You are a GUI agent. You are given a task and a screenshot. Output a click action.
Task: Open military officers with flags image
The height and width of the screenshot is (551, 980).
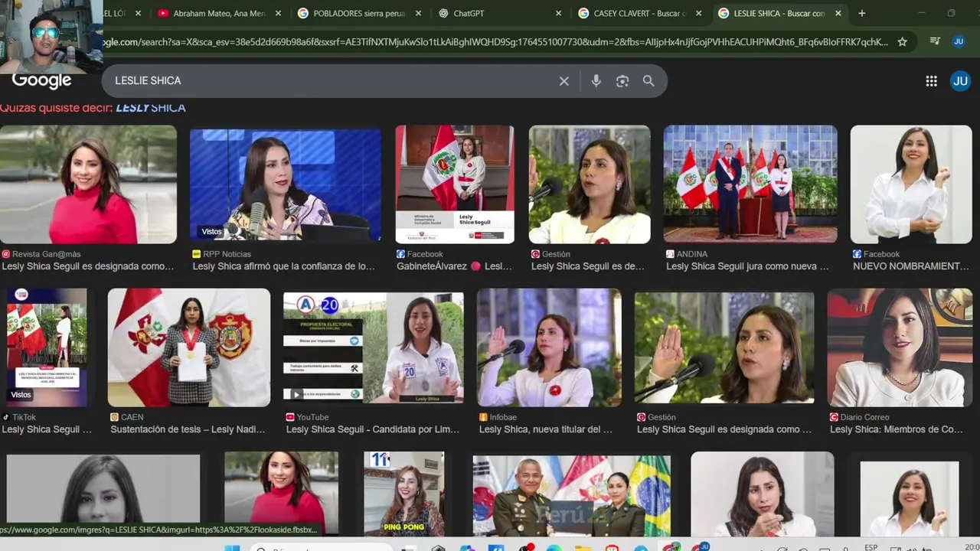point(572,495)
